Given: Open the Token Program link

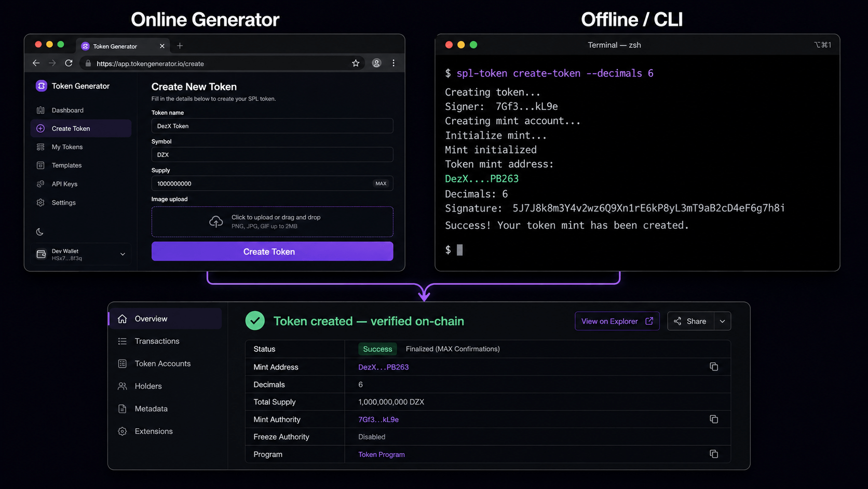Looking at the screenshot, I should point(382,454).
